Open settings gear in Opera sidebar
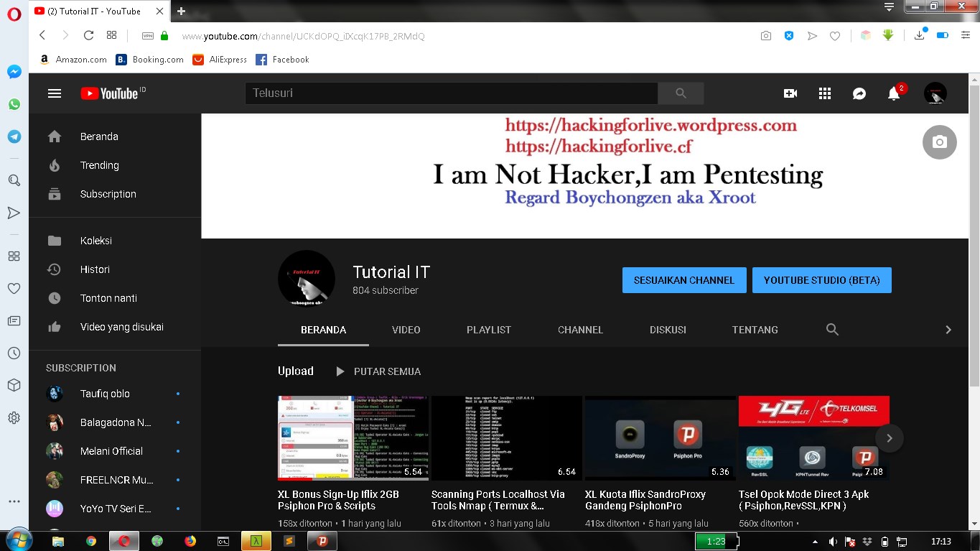The width and height of the screenshot is (980, 551). point(14,417)
